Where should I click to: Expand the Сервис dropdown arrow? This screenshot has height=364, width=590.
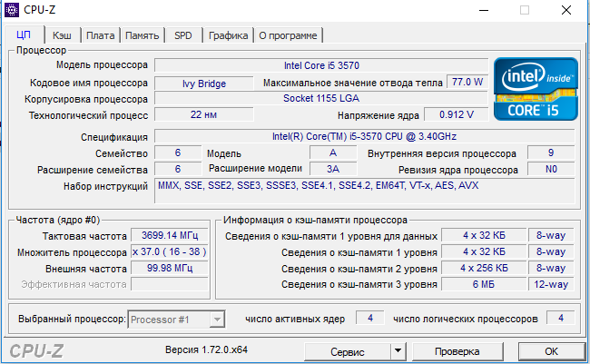tap(398, 352)
